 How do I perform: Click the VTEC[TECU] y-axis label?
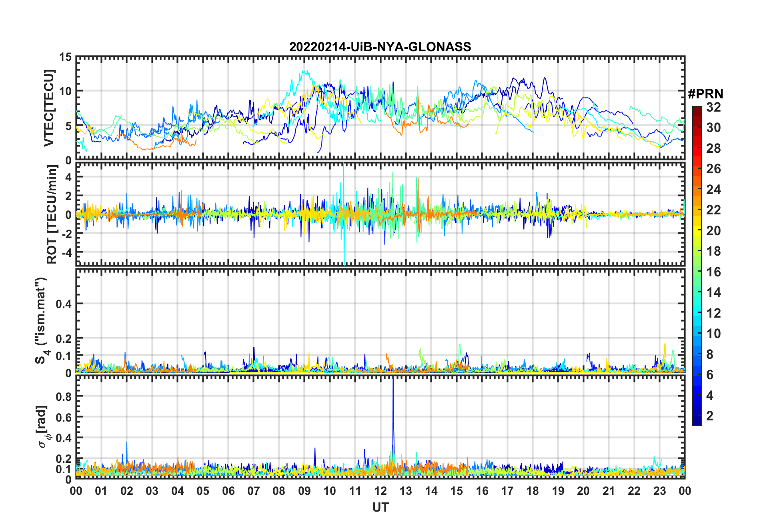coord(49,108)
